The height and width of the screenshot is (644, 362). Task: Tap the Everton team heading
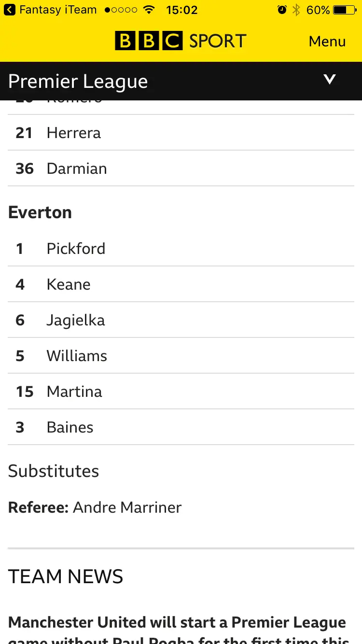point(40,212)
